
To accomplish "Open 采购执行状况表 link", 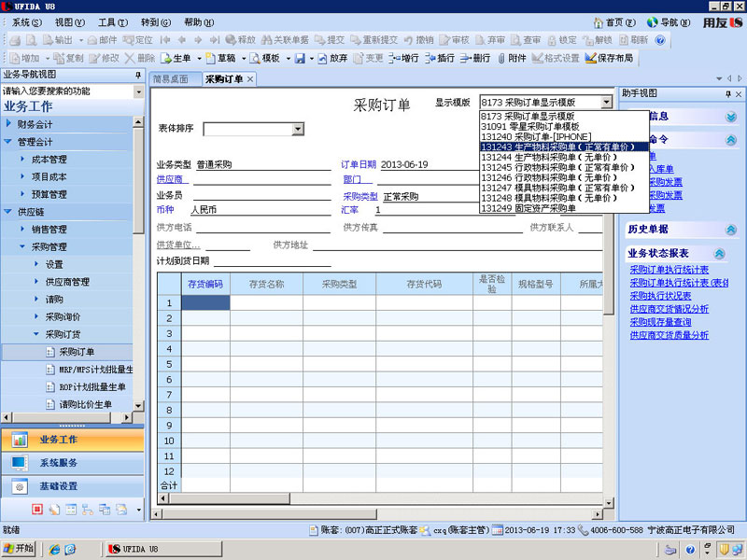I will click(660, 296).
